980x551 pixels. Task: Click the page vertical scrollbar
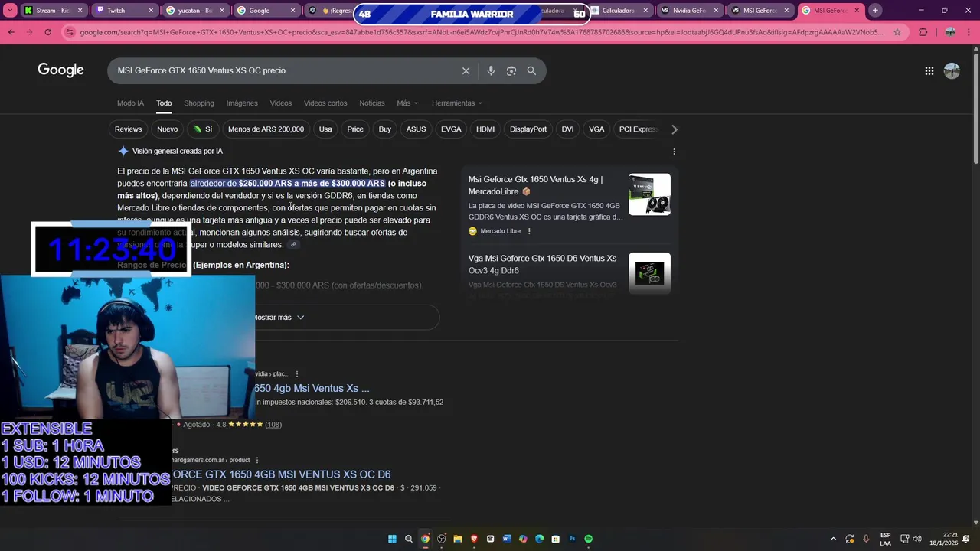pos(975,107)
